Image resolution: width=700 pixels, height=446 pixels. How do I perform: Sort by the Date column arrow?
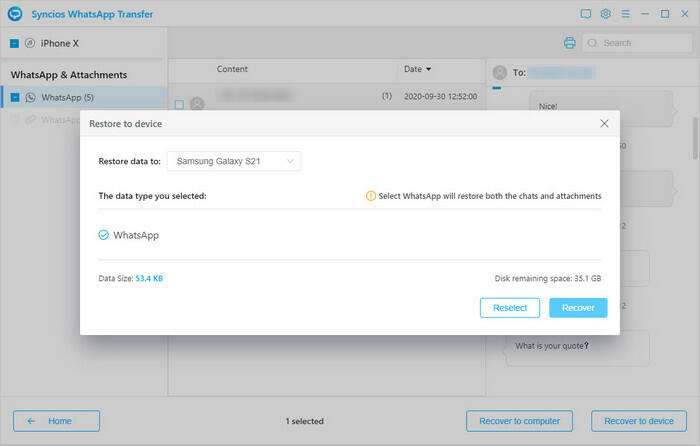(x=429, y=70)
